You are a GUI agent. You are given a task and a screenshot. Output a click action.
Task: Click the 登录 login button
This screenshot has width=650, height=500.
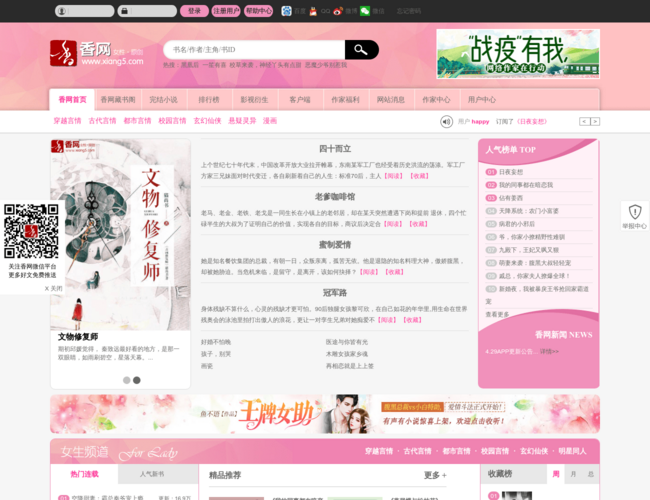tap(194, 11)
